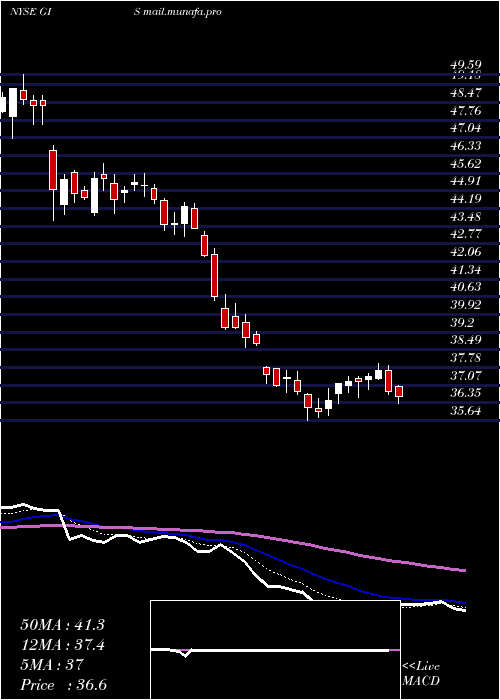Viewport: 500px width, 700px height.
Task: Click the 43.48 price axis label
Action: (465, 217)
